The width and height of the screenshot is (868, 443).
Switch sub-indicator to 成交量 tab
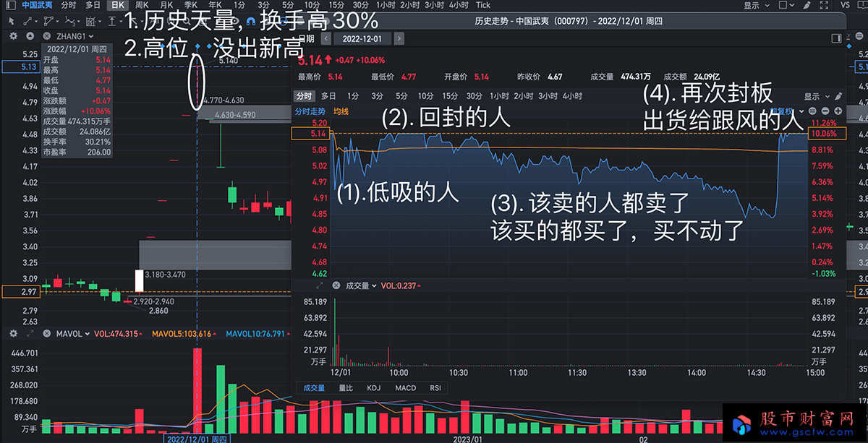(313, 388)
